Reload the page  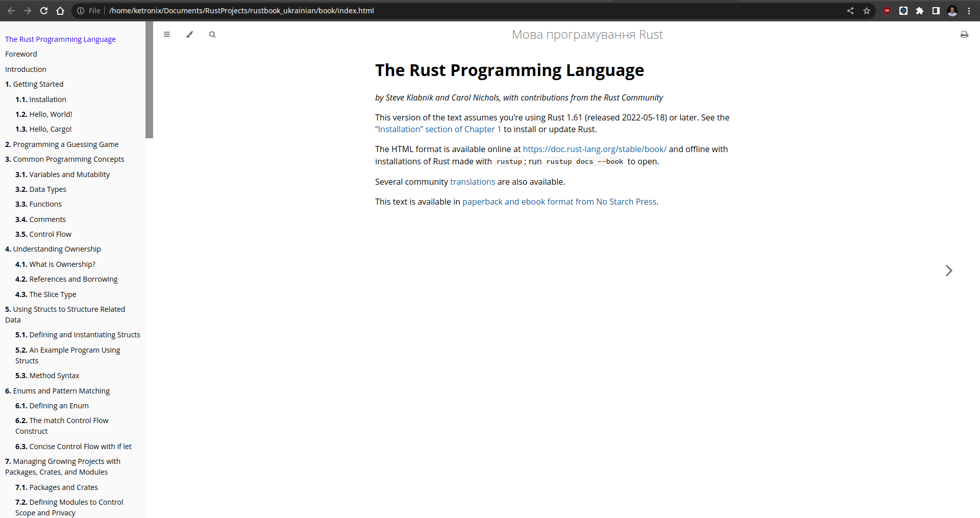[44, 11]
